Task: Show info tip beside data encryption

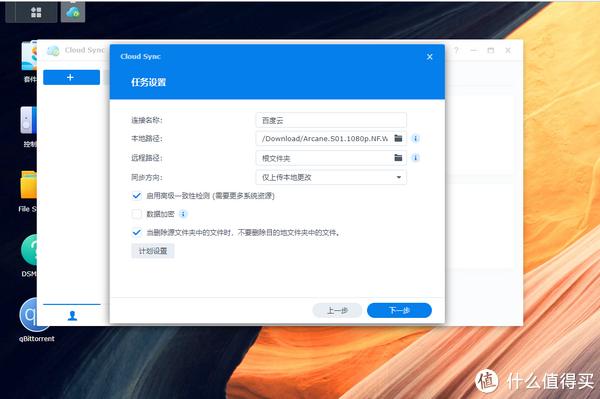Action: [183, 214]
